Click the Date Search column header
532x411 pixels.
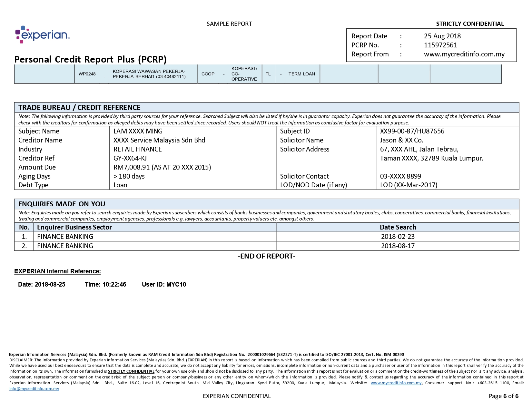click(398, 227)
